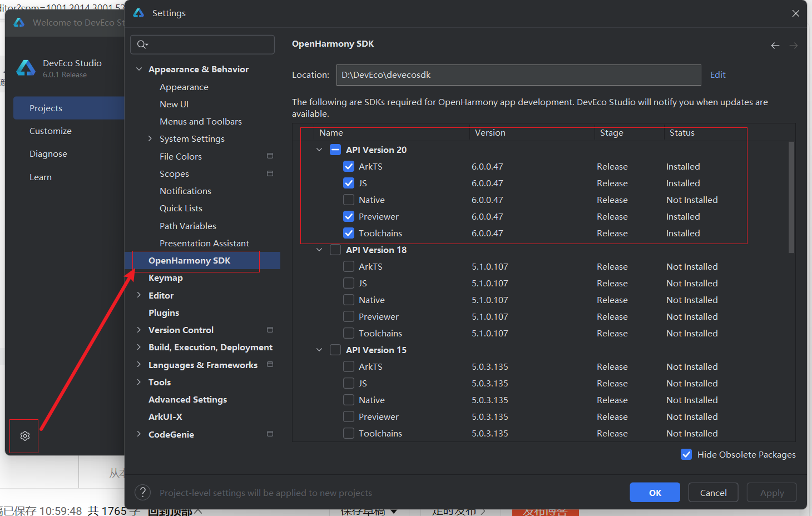Click the Edit link for SDK location
The width and height of the screenshot is (812, 516).
pyautogui.click(x=717, y=75)
